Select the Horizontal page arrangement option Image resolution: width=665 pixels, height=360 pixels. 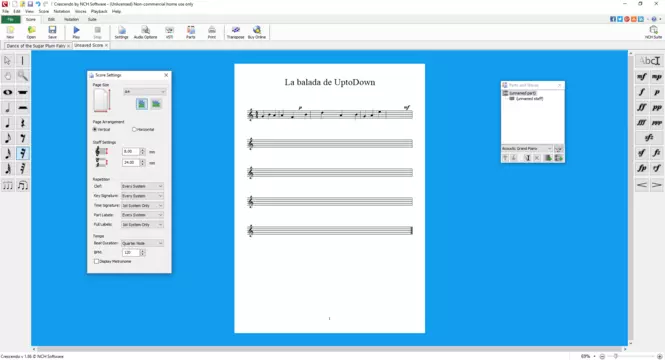coord(143,129)
